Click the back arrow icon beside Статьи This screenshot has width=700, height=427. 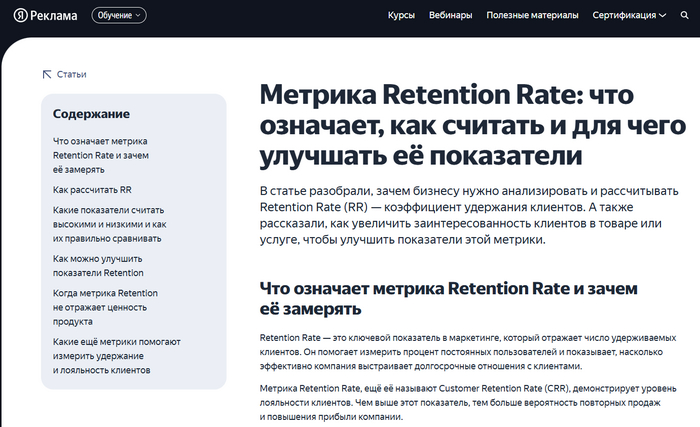click(47, 75)
